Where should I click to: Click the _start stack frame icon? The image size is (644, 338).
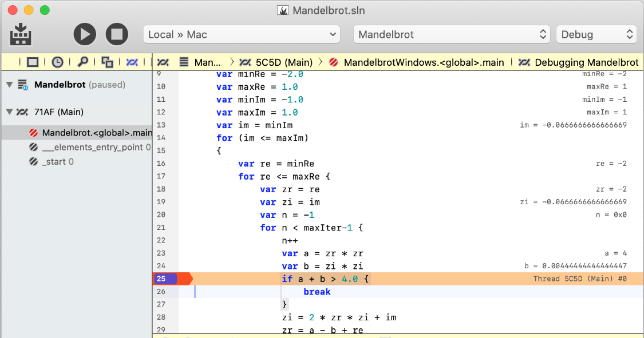(x=34, y=162)
